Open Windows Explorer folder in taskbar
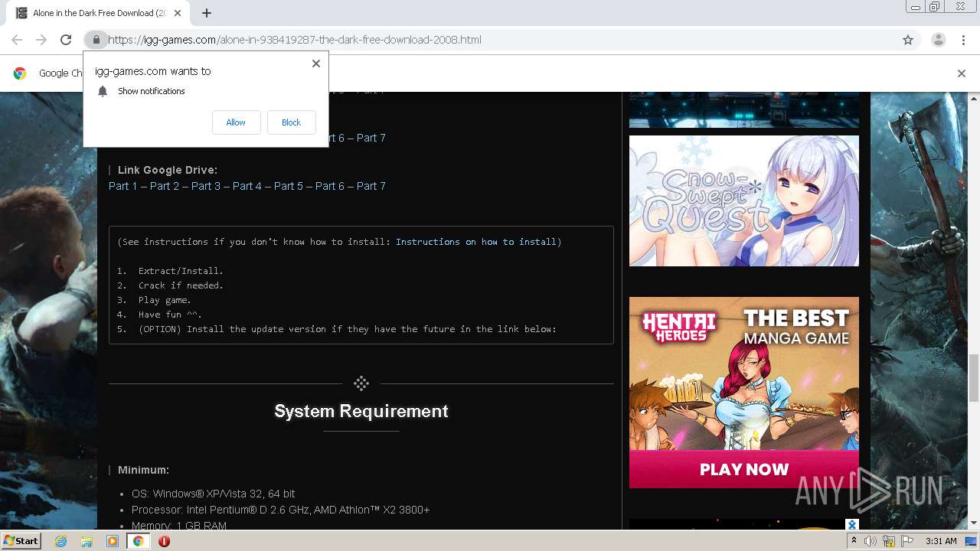This screenshot has width=980, height=551. click(x=87, y=541)
